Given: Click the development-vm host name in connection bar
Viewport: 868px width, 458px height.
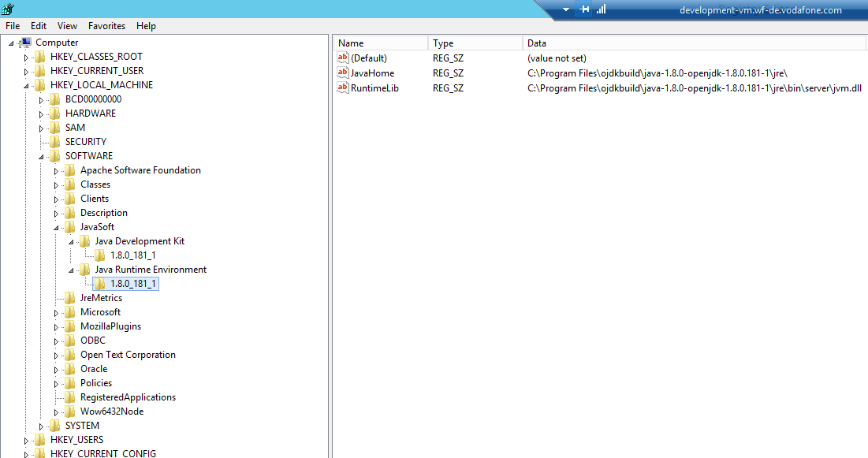Looking at the screenshot, I should coord(760,10).
